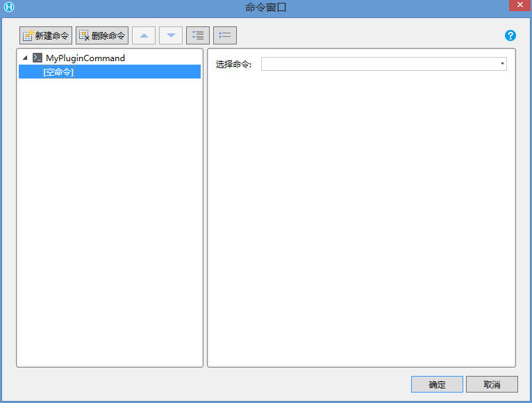Select the [空命令] empty command row
This screenshot has height=403, width=532.
pyautogui.click(x=110, y=72)
